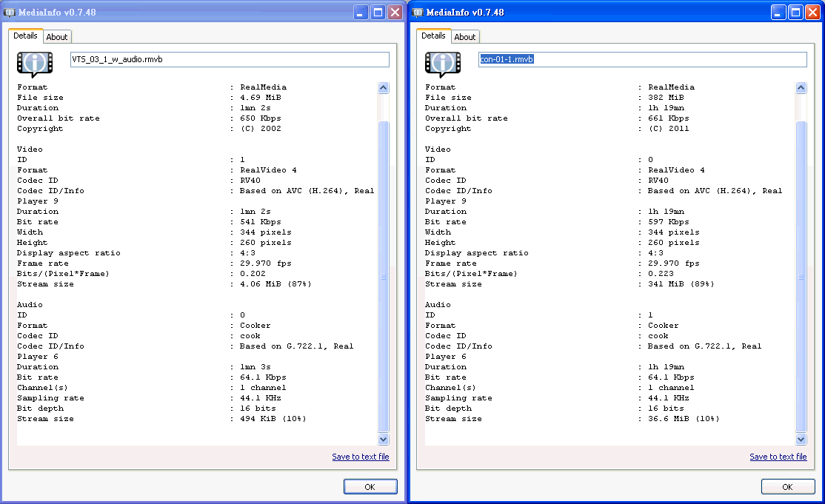Screen dimensions: 825x504
Task: Click '597 Kbps' video bit rate
Action: [668, 222]
